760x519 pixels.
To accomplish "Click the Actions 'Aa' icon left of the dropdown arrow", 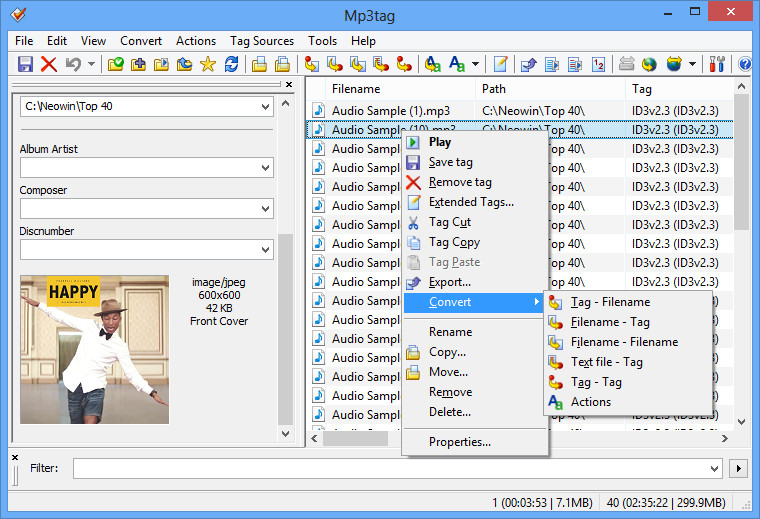I will [457, 64].
